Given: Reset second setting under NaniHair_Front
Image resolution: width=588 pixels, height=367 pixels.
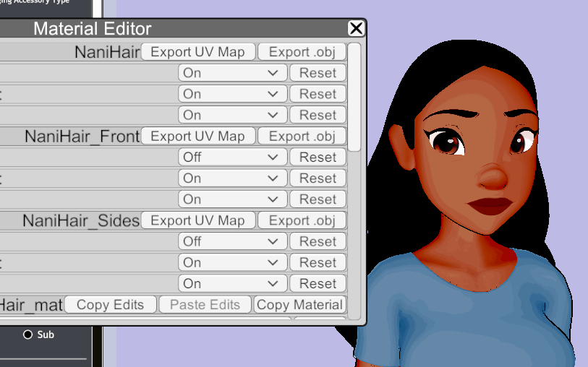Looking at the screenshot, I should point(318,178).
